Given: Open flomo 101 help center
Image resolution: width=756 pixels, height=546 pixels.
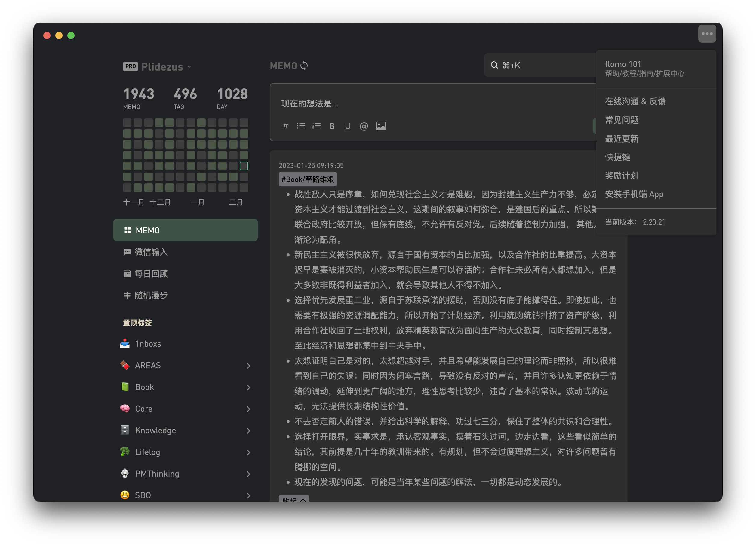Looking at the screenshot, I should point(656,69).
